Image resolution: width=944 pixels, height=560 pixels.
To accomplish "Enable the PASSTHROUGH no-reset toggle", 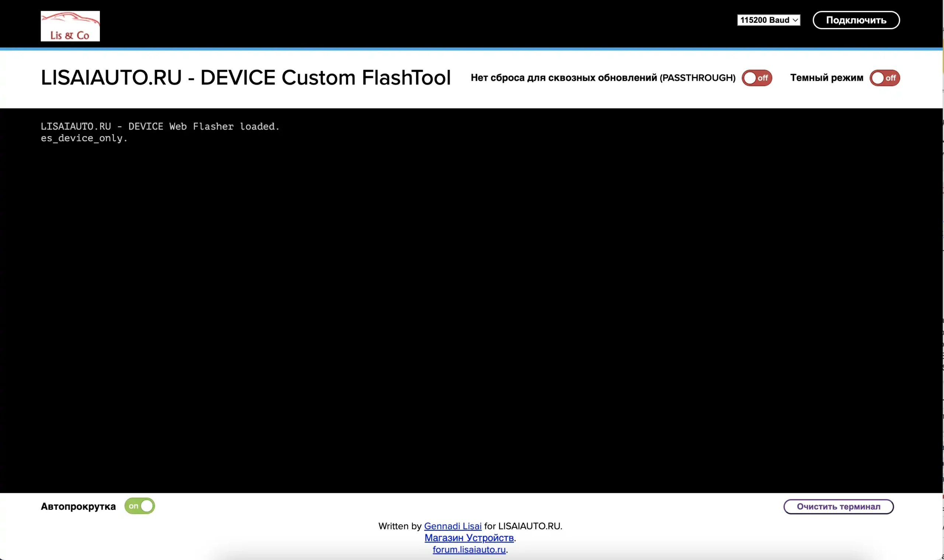I will (x=756, y=78).
